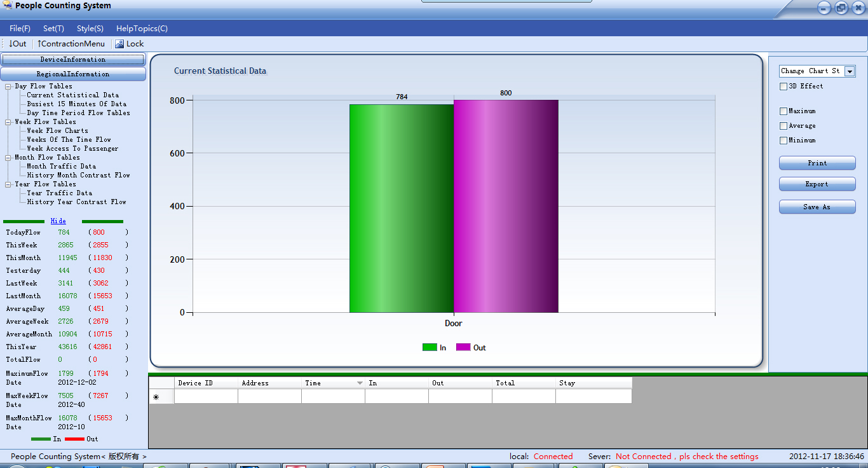
Task: Click the up-arrow ContractionMenu toolbar button
Action: pyautogui.click(x=71, y=44)
